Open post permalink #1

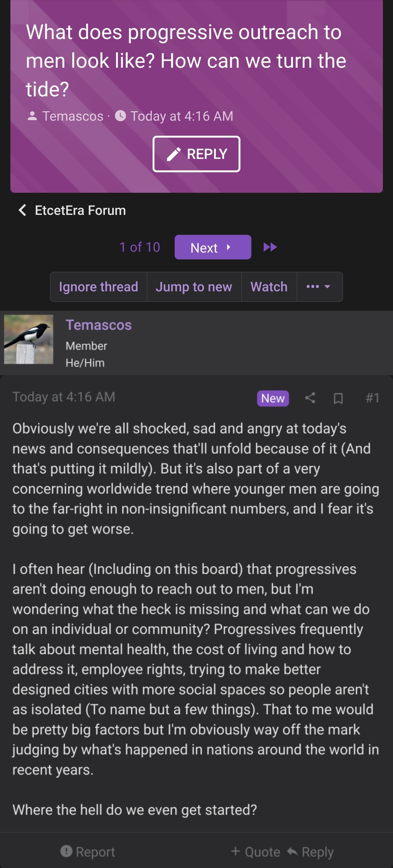click(x=372, y=398)
